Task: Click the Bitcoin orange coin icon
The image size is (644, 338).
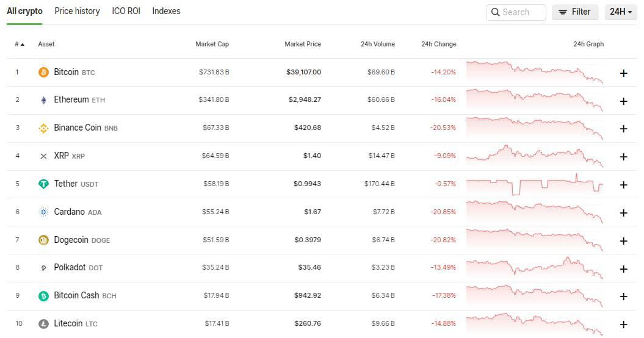Action: [43, 72]
